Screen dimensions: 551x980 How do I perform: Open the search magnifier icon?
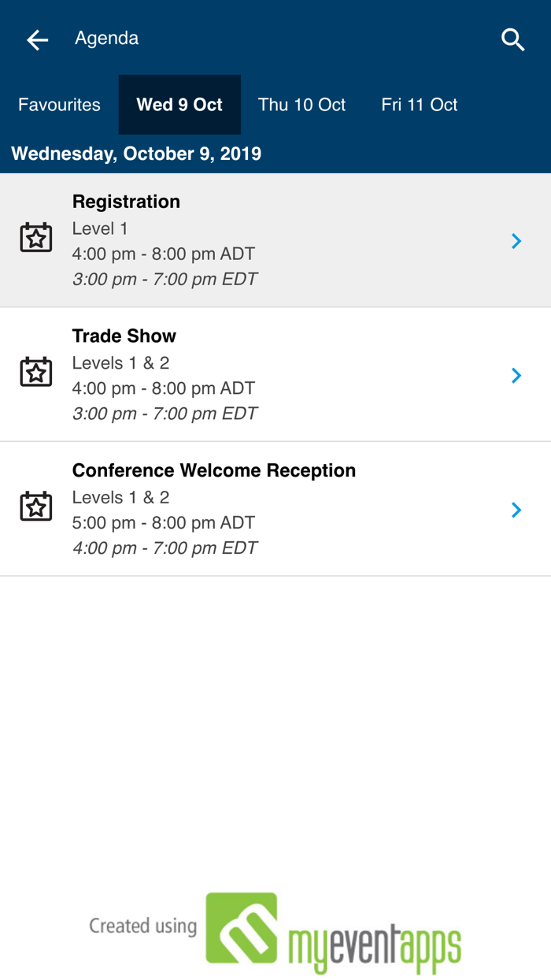(x=513, y=39)
